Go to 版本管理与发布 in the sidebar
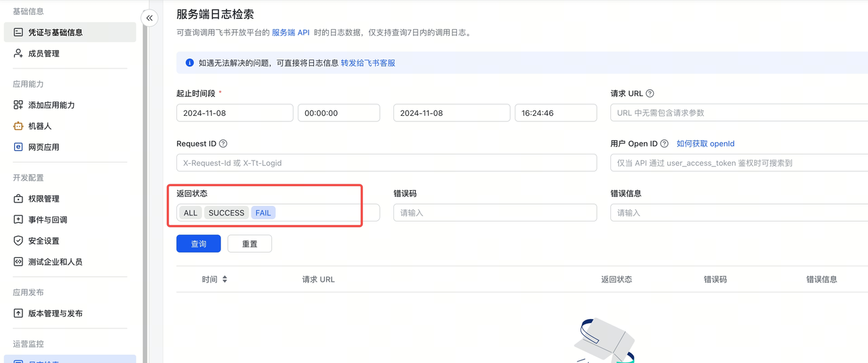The image size is (868, 363). pyautogui.click(x=56, y=314)
